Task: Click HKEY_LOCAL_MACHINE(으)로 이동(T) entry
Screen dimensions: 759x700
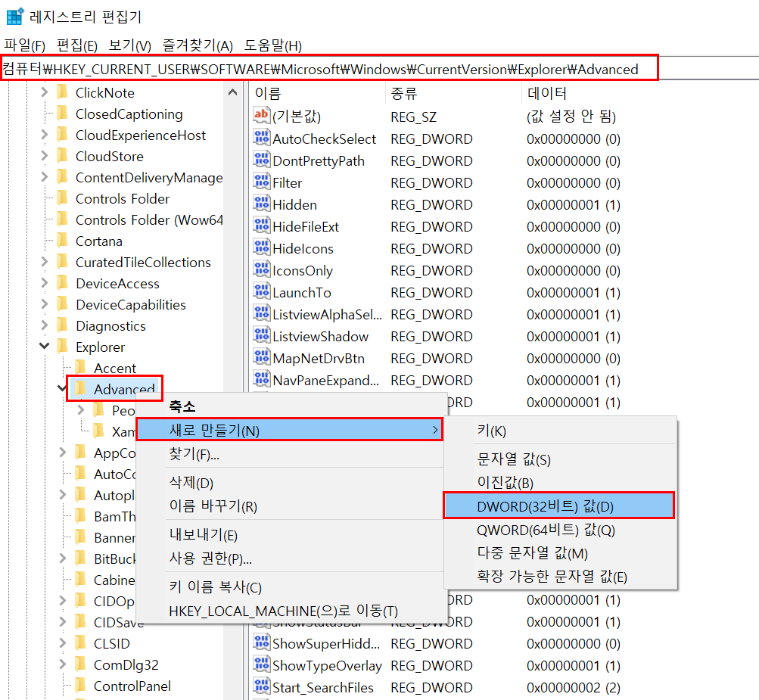Action: (x=290, y=611)
